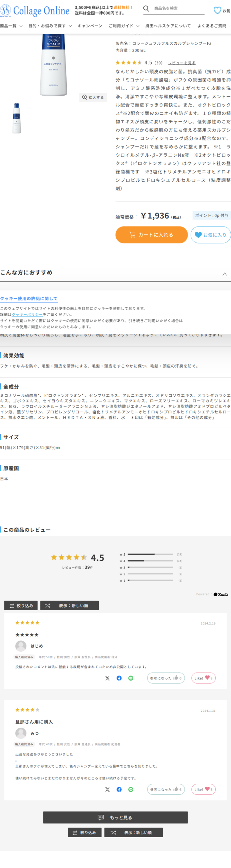Image resolution: width=231 pixels, height=868 pixels.
Task: Toggle お気に入り favorite heart button
Action: [x=211, y=235]
